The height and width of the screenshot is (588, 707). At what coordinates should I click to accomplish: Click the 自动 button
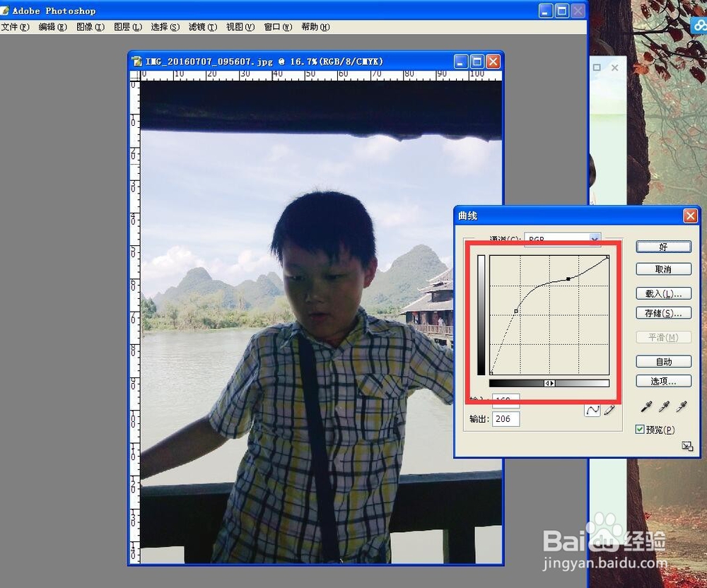coord(663,361)
